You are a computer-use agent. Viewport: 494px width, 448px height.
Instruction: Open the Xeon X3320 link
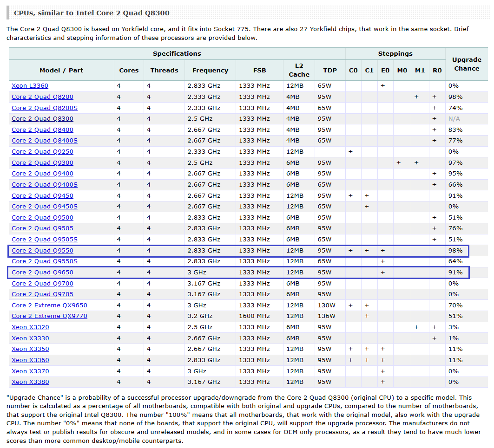30,327
